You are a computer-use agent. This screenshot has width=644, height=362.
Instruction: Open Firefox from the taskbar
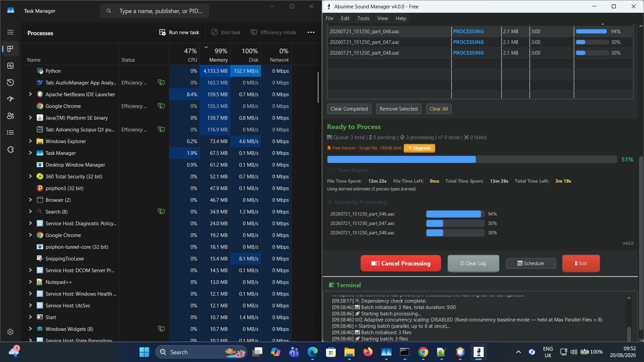click(368, 352)
